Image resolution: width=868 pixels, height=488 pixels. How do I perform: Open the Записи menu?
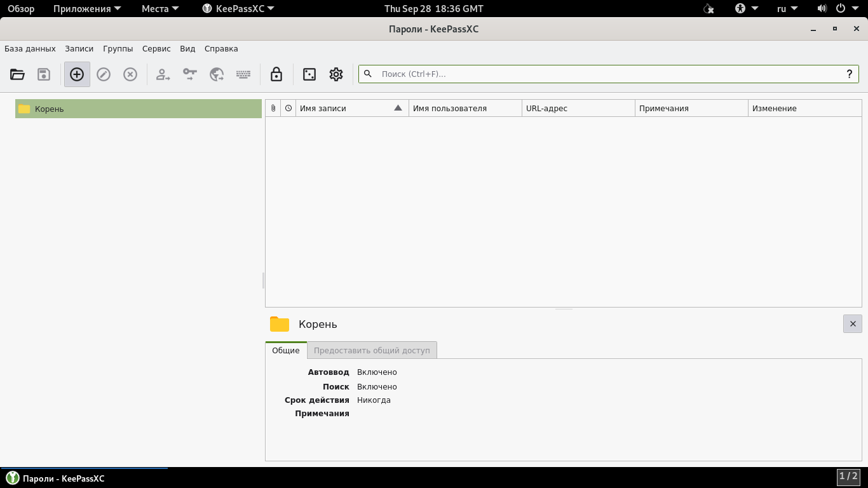[79, 48]
